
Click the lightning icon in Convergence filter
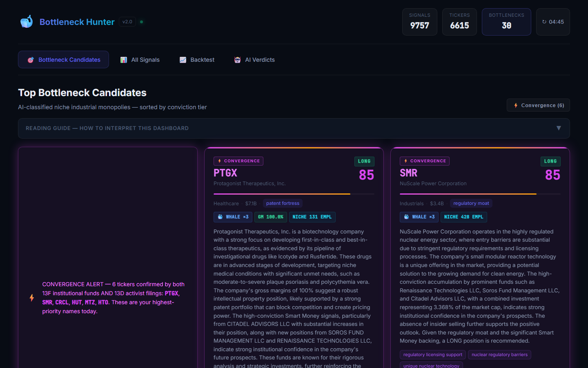(x=516, y=105)
